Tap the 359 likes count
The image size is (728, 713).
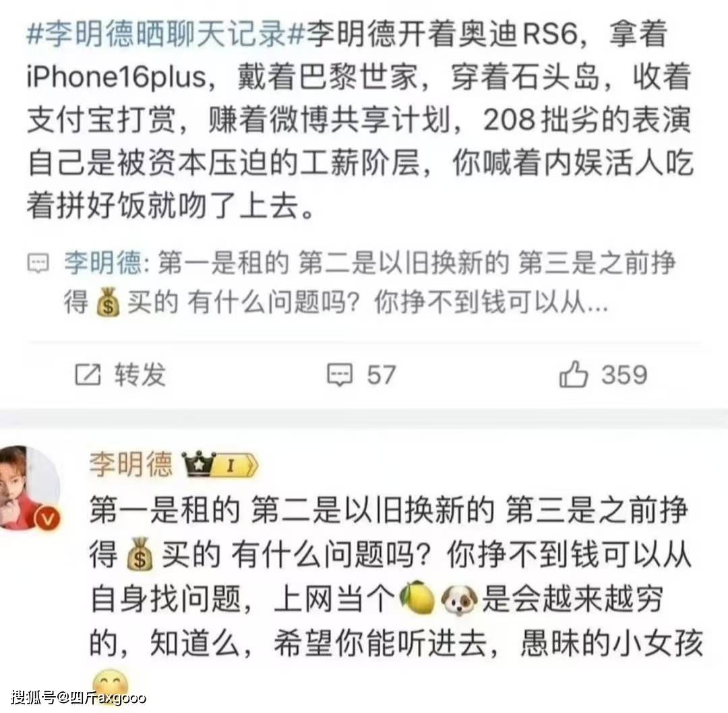pyautogui.click(x=624, y=375)
